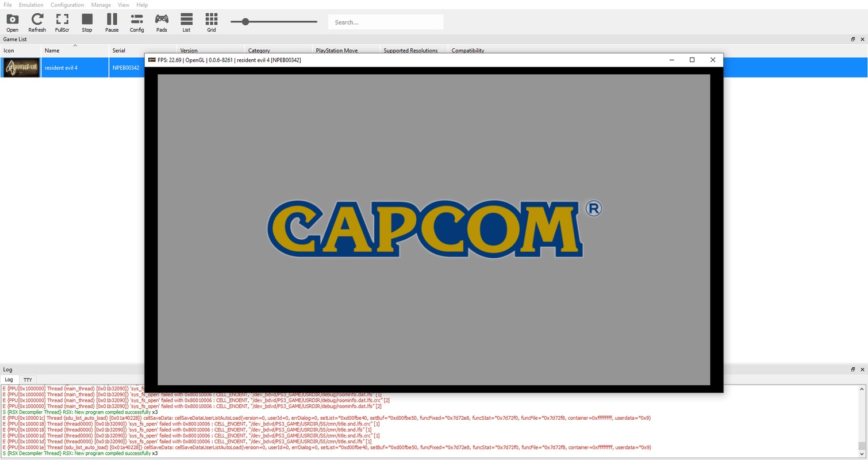Stop the running emulation
The width and height of the screenshot is (868, 460).
[x=87, y=22]
